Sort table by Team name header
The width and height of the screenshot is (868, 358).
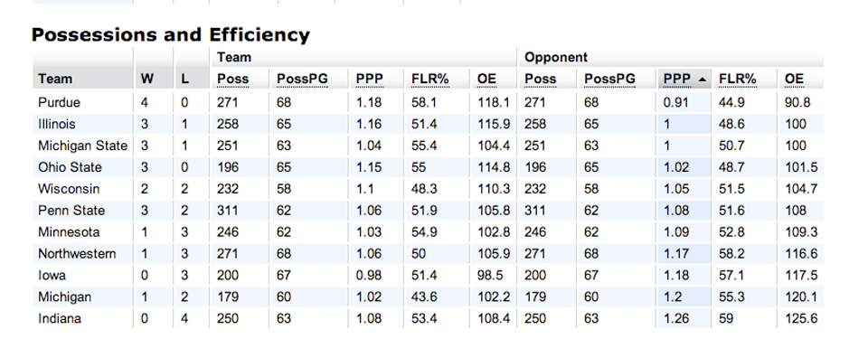pyautogui.click(x=55, y=80)
